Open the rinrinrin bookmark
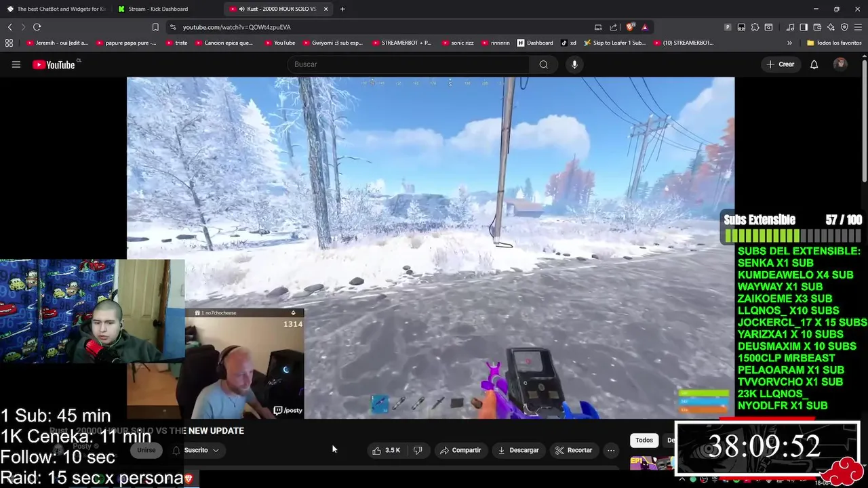The width and height of the screenshot is (868, 488). pyautogui.click(x=495, y=43)
